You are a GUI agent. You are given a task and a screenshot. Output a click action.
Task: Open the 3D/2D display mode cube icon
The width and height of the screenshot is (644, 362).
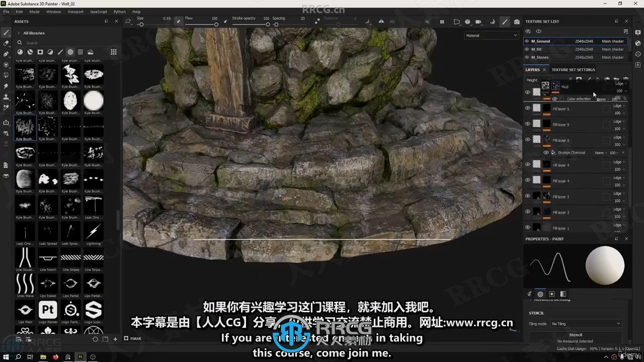467,22
